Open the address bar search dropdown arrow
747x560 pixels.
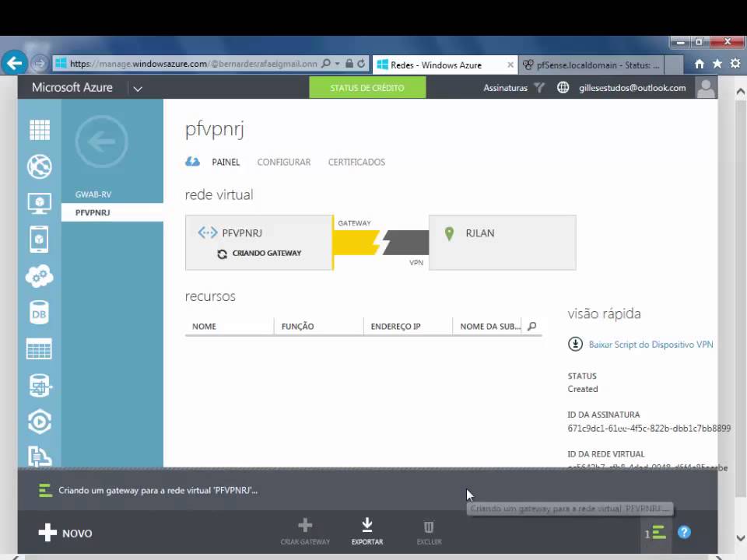point(337,63)
